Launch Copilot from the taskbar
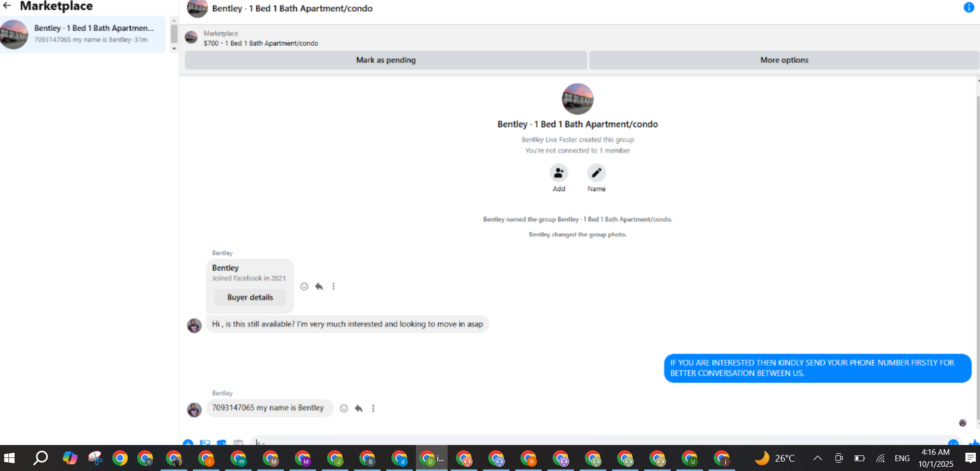 tap(70, 458)
